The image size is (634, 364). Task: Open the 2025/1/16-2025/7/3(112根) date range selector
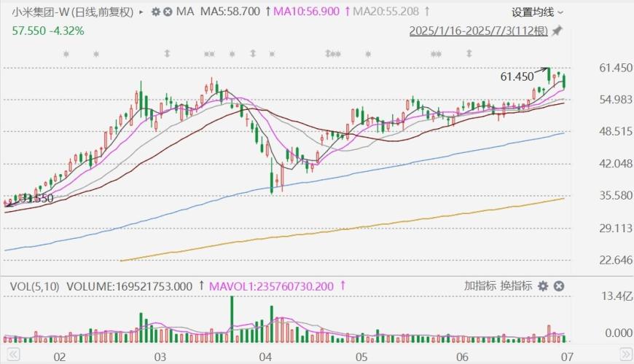[478, 31]
